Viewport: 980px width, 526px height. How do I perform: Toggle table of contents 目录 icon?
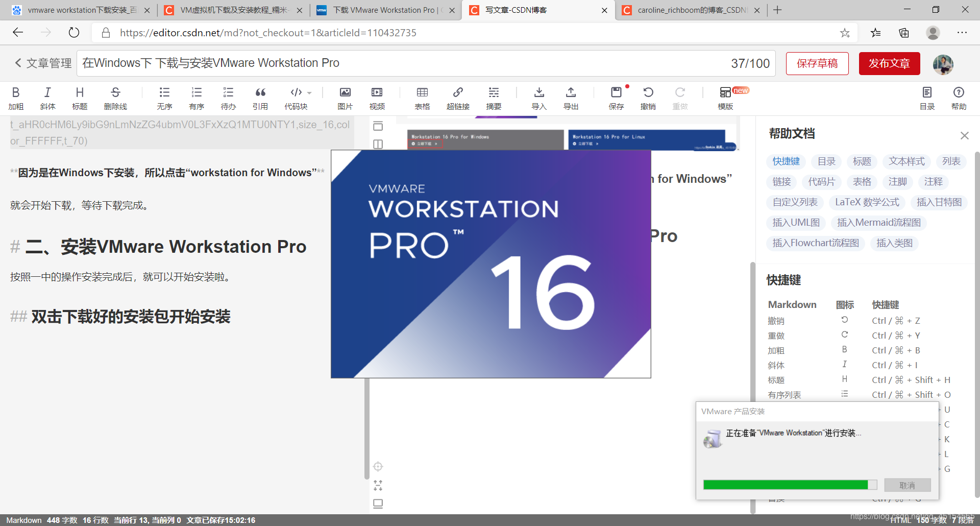(x=927, y=98)
